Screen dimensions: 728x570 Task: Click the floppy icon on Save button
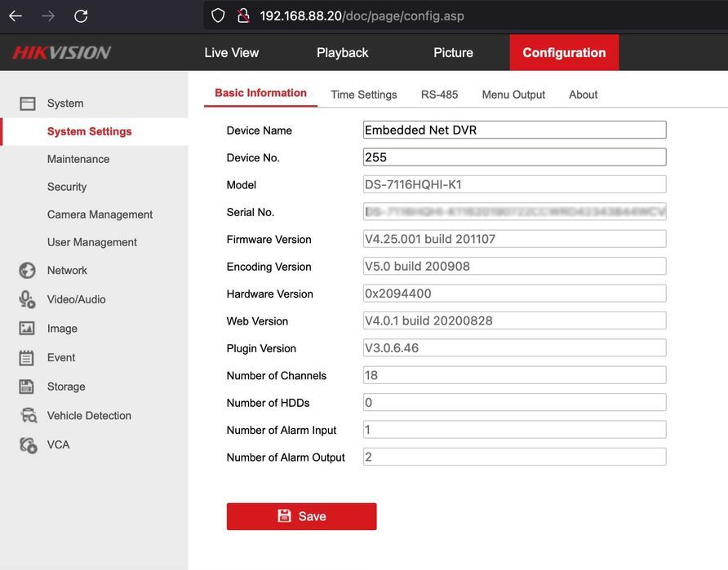click(x=284, y=515)
